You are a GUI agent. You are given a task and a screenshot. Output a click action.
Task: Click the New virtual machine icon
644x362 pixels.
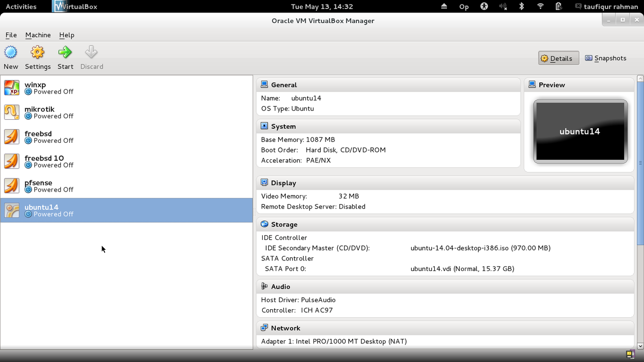point(11,52)
